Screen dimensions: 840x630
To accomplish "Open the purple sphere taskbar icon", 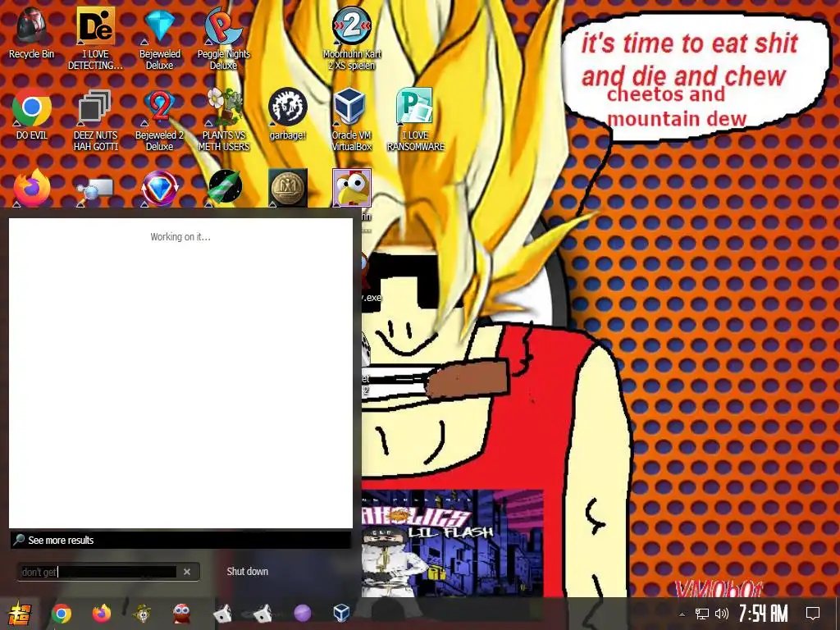I will [302, 614].
